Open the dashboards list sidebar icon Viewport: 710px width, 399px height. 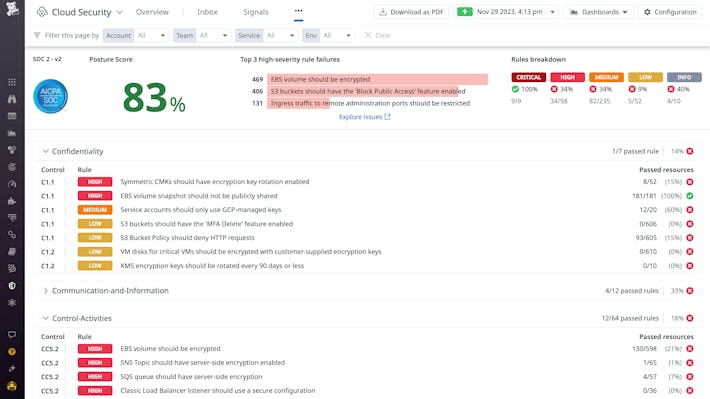click(x=12, y=116)
